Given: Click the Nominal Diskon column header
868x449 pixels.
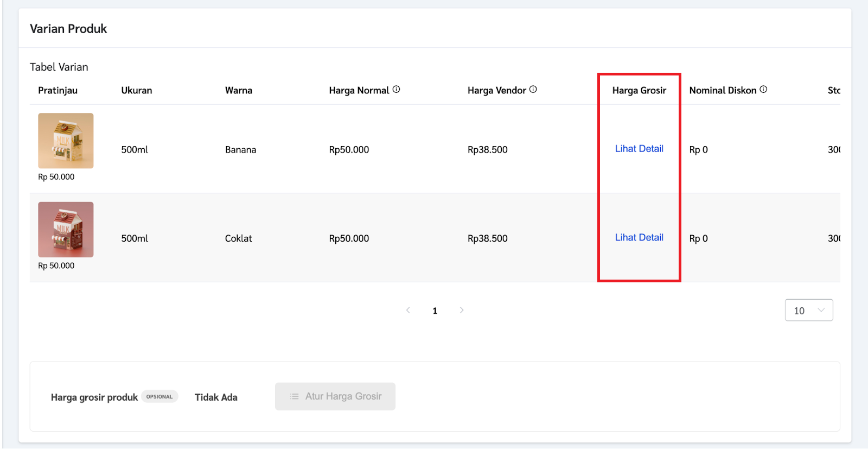Looking at the screenshot, I should point(723,90).
